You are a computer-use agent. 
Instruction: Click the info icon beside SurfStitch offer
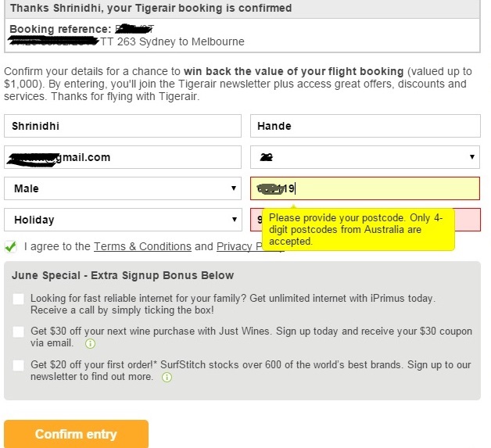pyautogui.click(x=167, y=378)
